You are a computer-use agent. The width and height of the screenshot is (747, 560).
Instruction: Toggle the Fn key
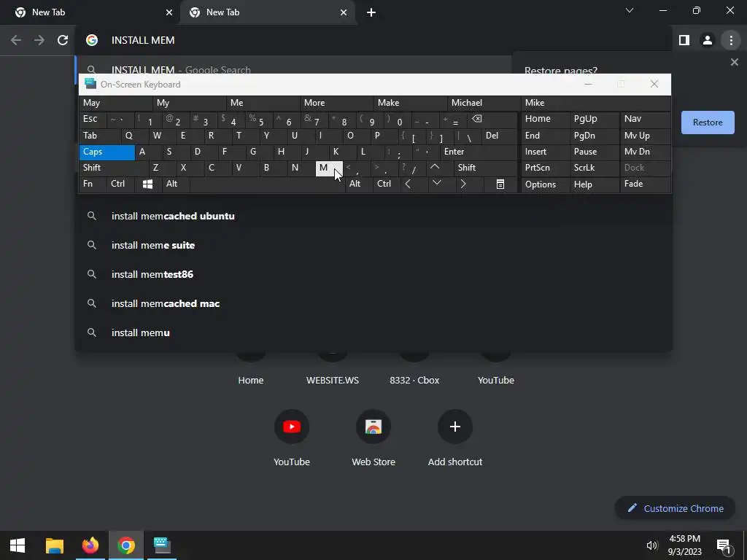click(93, 184)
